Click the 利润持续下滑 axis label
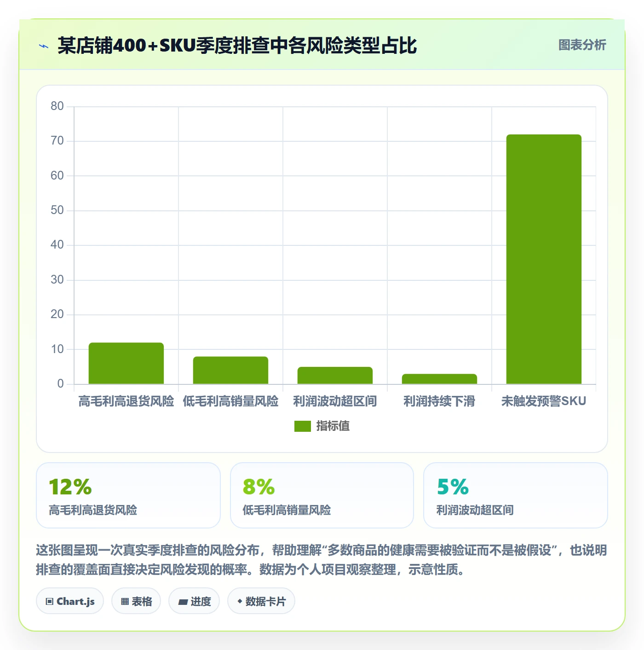 point(439,401)
